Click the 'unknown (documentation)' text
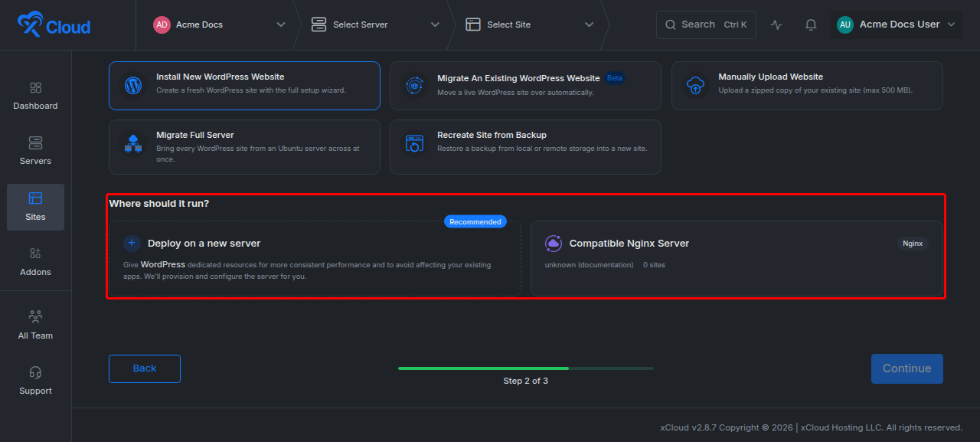This screenshot has height=442, width=980. tap(590, 265)
